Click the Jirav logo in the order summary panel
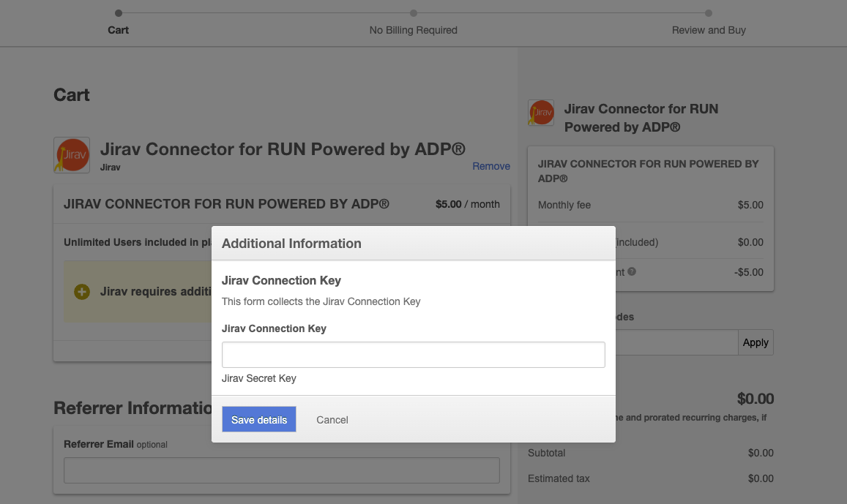 click(x=541, y=113)
